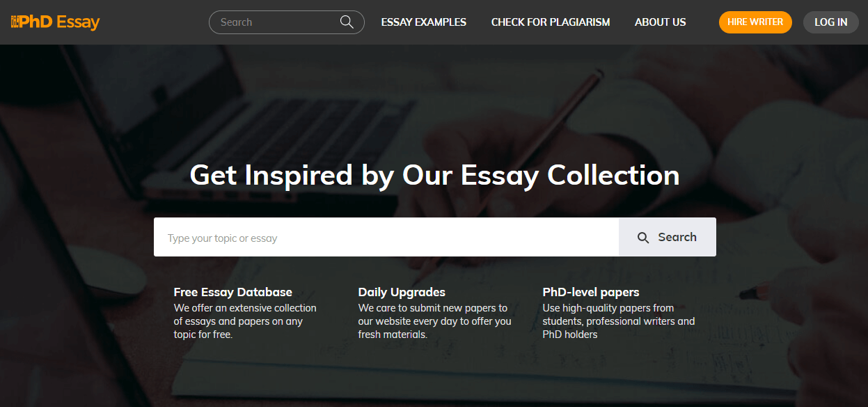Click the 'submit new papers' description text
Viewport: 868px width, 407px height.
point(434,321)
